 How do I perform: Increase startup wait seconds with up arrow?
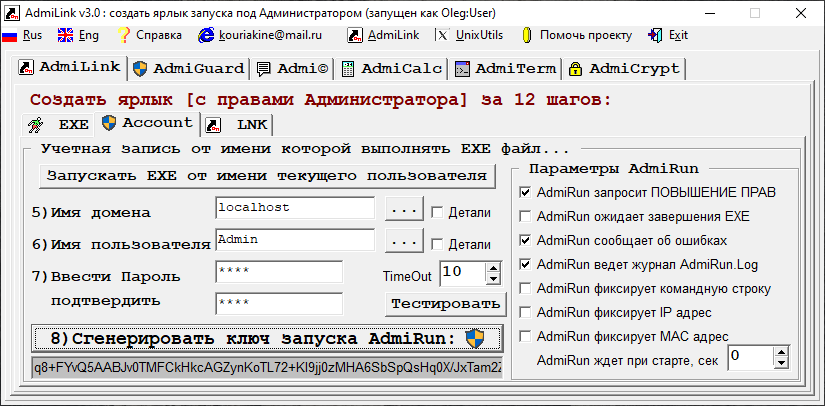[782, 352]
